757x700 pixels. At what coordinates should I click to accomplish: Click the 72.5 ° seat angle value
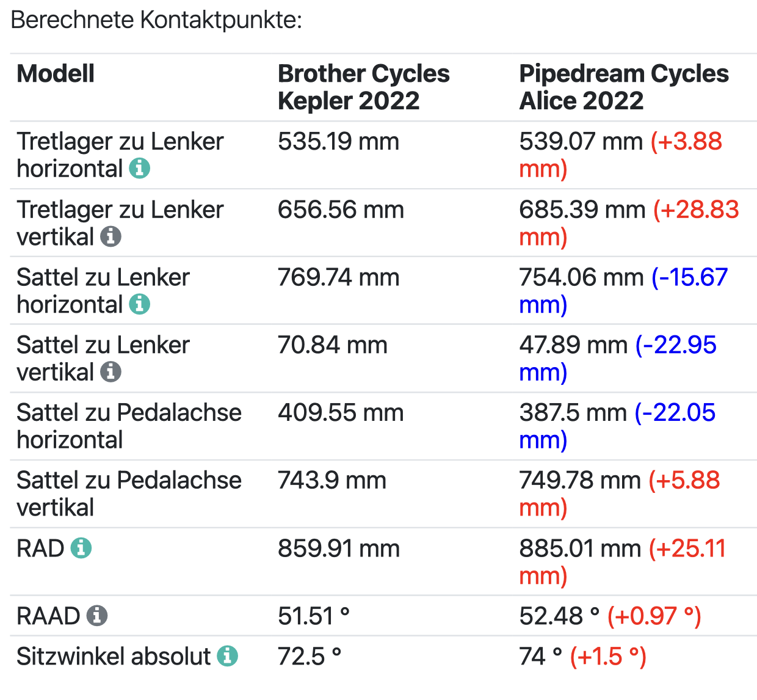coord(309,657)
